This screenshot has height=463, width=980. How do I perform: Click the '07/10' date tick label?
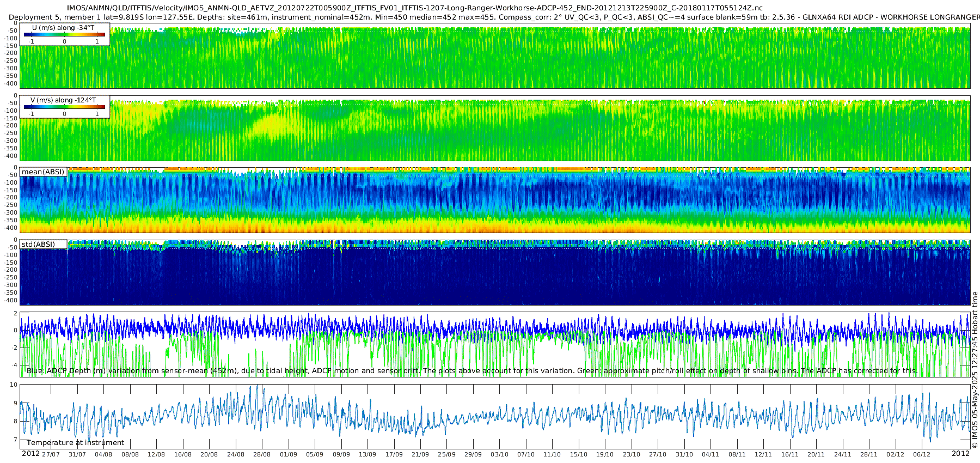(x=526, y=454)
